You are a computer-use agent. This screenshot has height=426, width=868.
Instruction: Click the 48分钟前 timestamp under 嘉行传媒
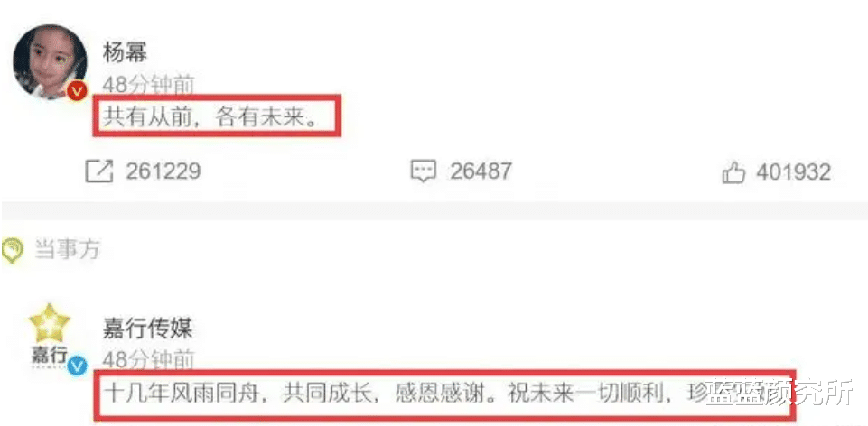pyautogui.click(x=148, y=360)
